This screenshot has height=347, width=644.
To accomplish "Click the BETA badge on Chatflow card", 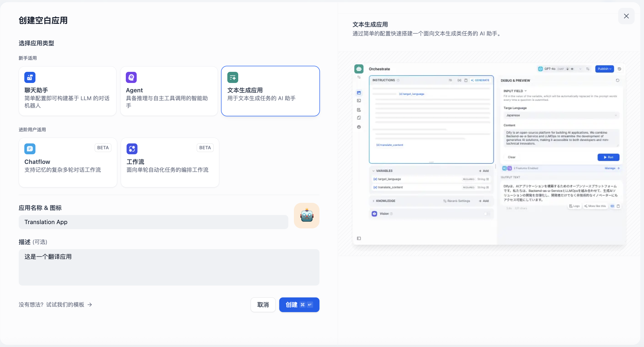I will [103, 148].
